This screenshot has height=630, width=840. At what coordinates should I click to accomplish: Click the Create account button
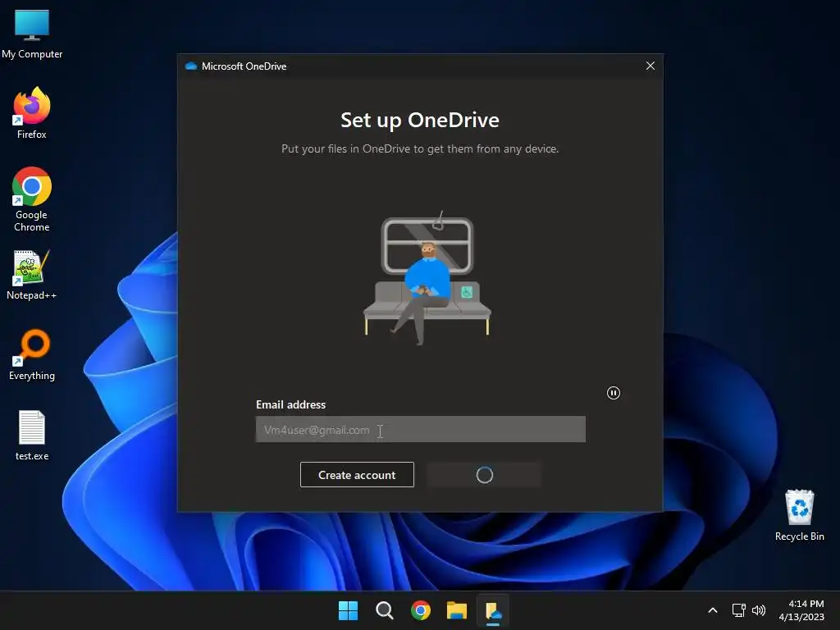coord(357,475)
